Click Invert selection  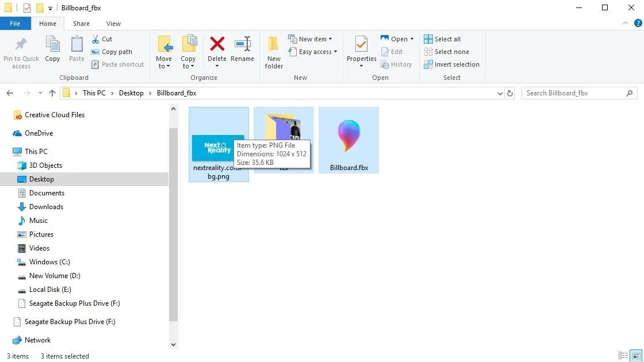(452, 64)
